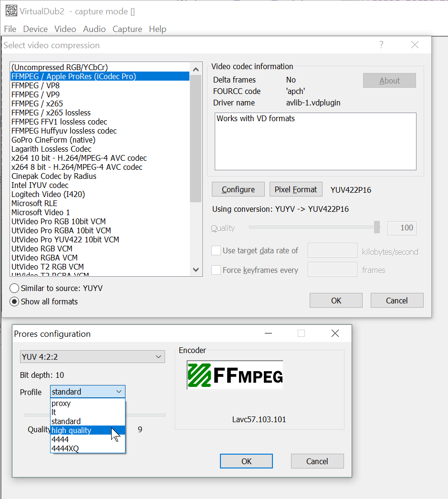This screenshot has height=499, width=448.
Task: Select (Uncompressed RGB/YCbCr) in codec list
Action: [x=100, y=67]
